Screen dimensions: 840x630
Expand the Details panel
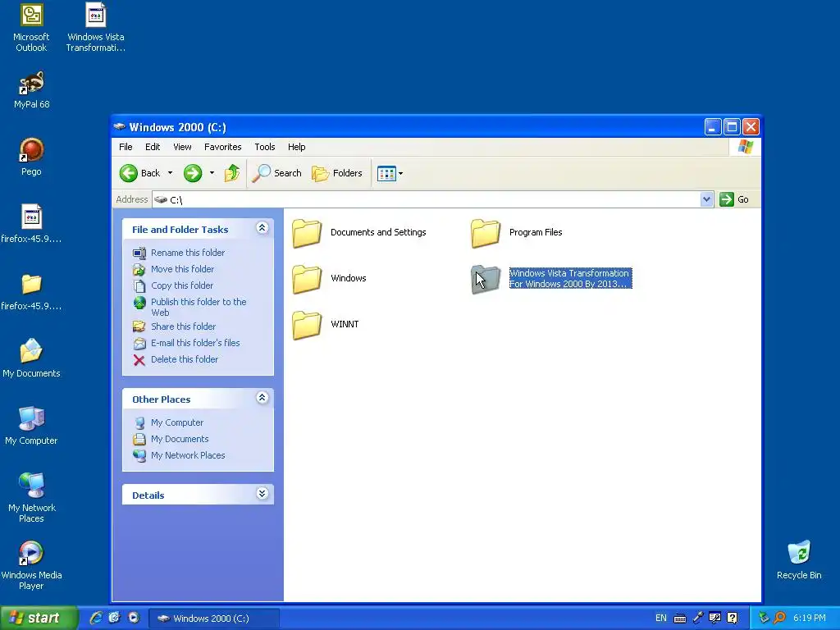tap(262, 494)
